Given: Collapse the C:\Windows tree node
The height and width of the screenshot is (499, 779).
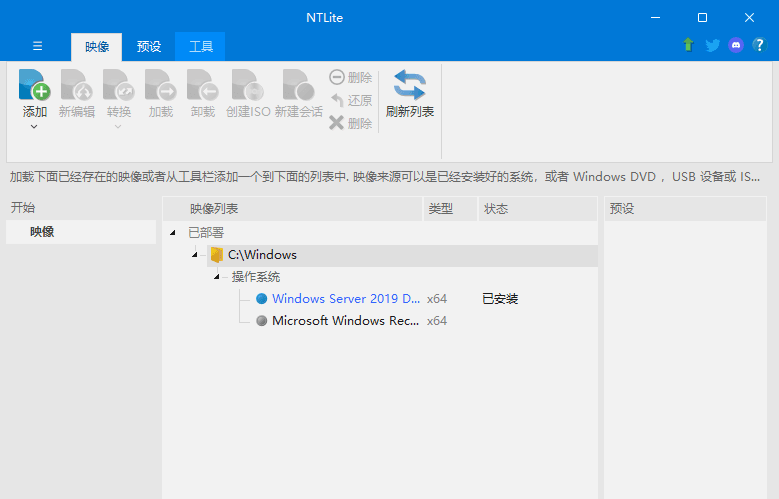Looking at the screenshot, I should coord(194,255).
